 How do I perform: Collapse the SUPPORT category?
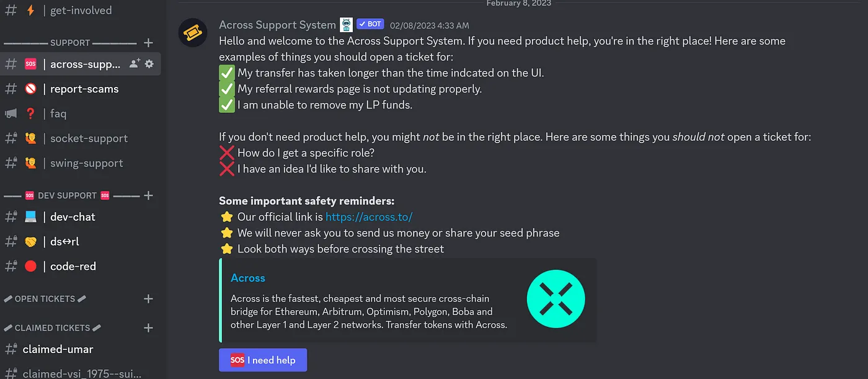pyautogui.click(x=70, y=43)
